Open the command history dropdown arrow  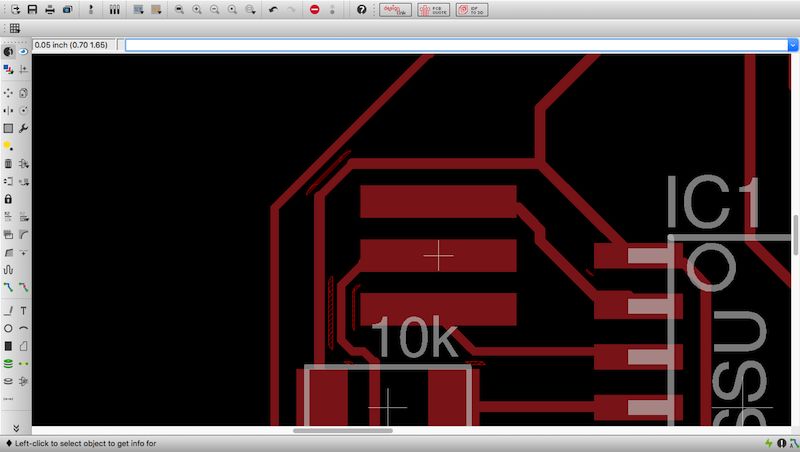[x=793, y=45]
